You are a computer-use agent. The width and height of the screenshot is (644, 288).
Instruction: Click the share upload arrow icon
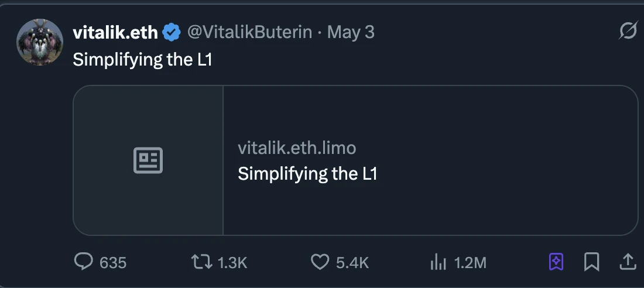coord(628,262)
